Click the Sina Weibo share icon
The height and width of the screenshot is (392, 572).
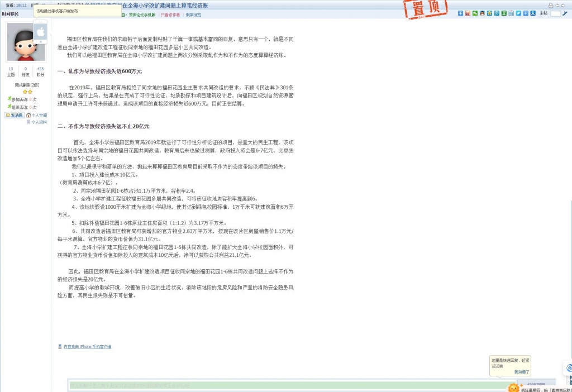coord(468,13)
